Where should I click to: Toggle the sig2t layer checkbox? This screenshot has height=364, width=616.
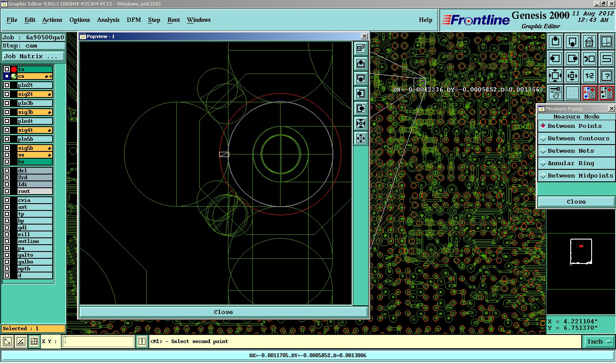tap(7, 94)
